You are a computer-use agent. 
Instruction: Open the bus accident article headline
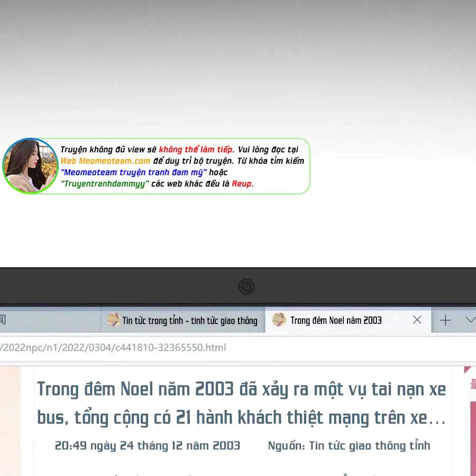pyautogui.click(x=241, y=403)
